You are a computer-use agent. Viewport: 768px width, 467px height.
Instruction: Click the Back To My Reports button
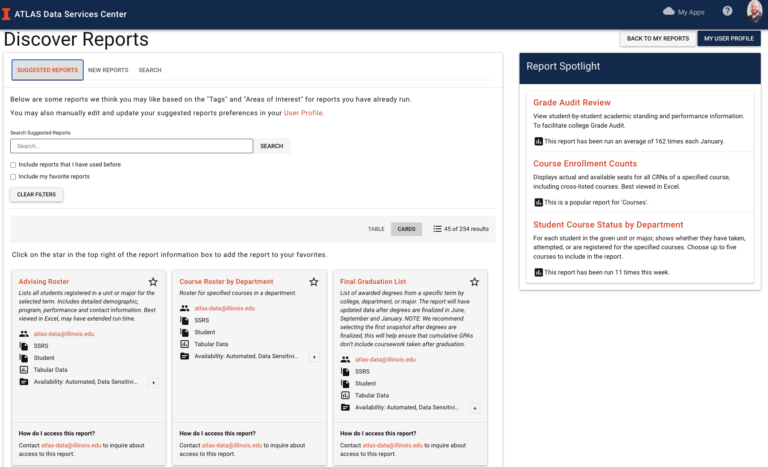[658, 38]
